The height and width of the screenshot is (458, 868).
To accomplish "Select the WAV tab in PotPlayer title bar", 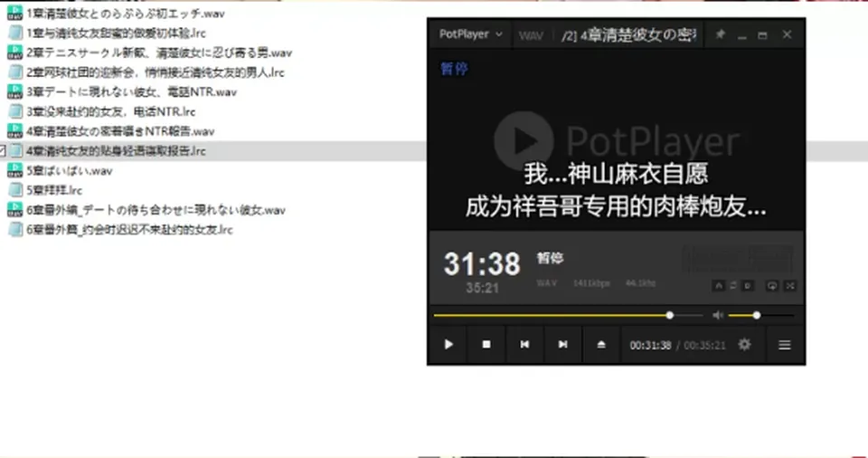I will coord(531,36).
